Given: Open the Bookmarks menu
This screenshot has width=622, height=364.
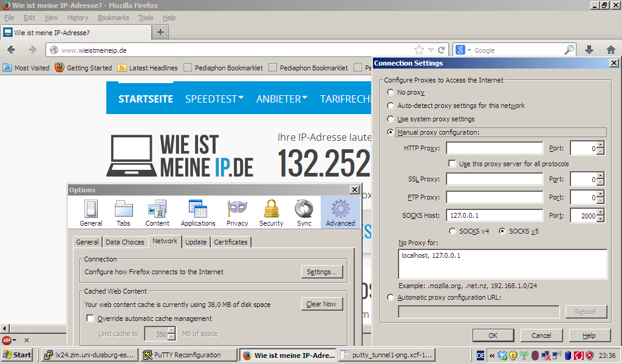Looking at the screenshot, I should 114,18.
